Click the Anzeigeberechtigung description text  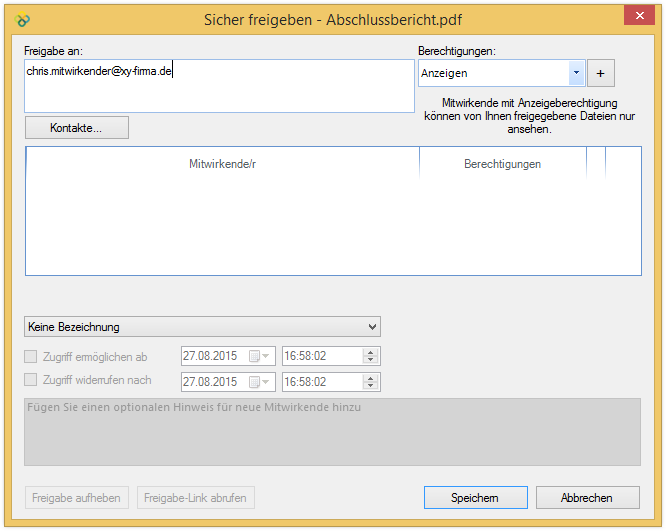tap(529, 116)
